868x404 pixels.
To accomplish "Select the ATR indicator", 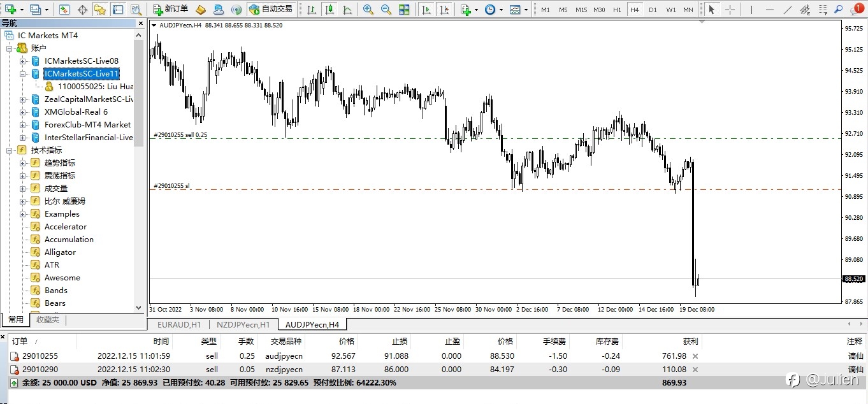I will (x=52, y=265).
